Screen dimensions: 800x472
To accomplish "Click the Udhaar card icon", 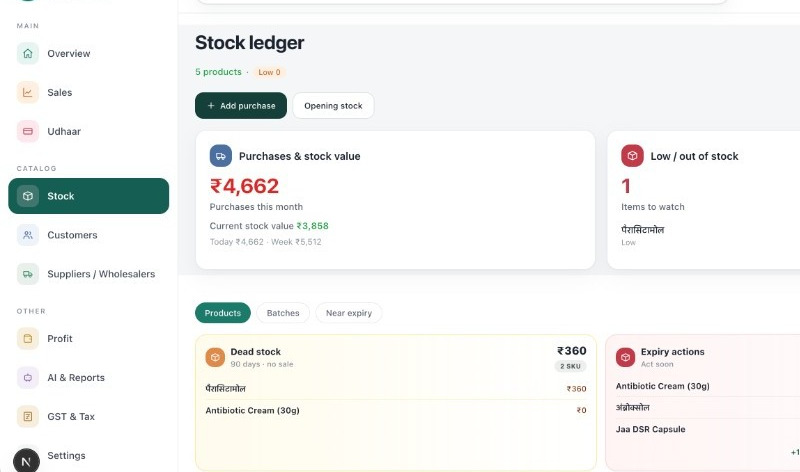I will tap(28, 131).
